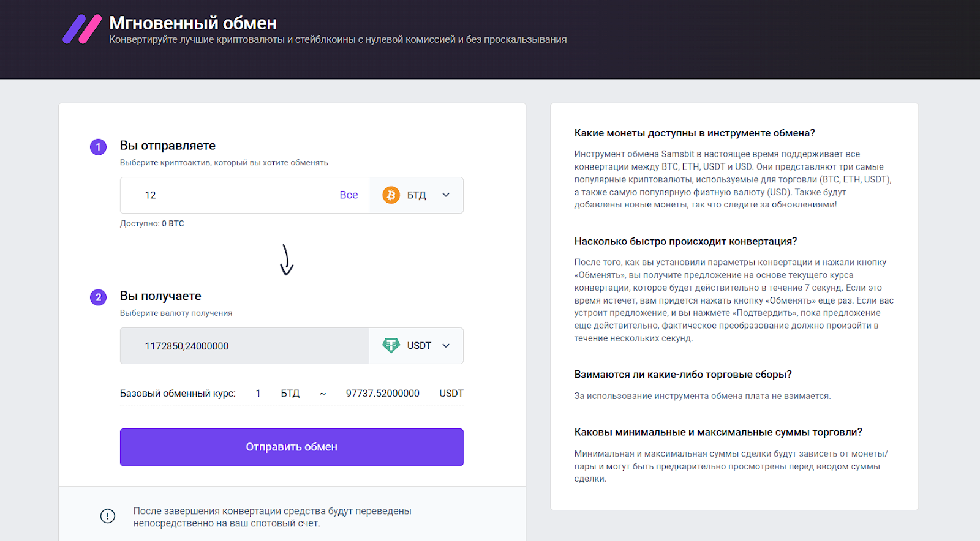Click 'Доступно: 0 BTC' balance text

[152, 223]
